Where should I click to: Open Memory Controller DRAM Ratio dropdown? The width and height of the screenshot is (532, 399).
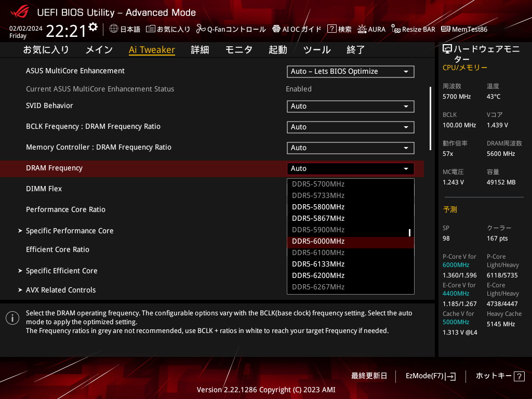351,148
